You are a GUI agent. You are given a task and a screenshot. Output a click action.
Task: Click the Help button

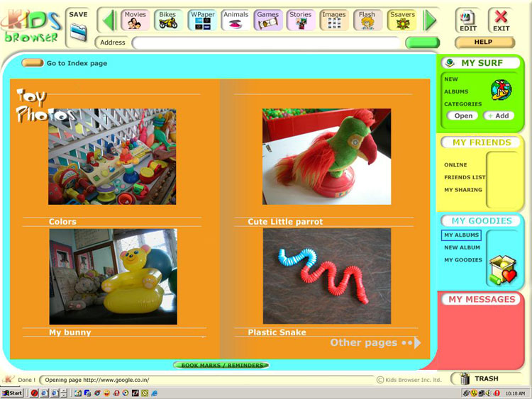[483, 43]
